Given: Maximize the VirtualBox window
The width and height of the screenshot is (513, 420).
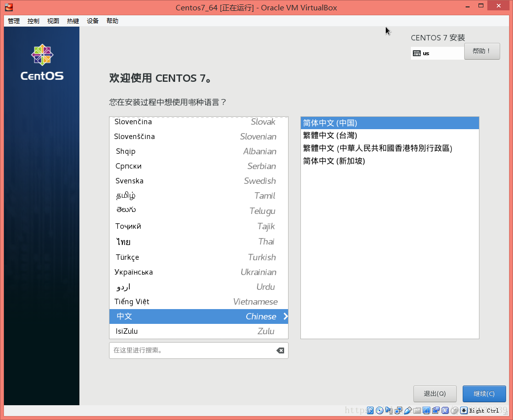Looking at the screenshot, I should pos(480,6).
